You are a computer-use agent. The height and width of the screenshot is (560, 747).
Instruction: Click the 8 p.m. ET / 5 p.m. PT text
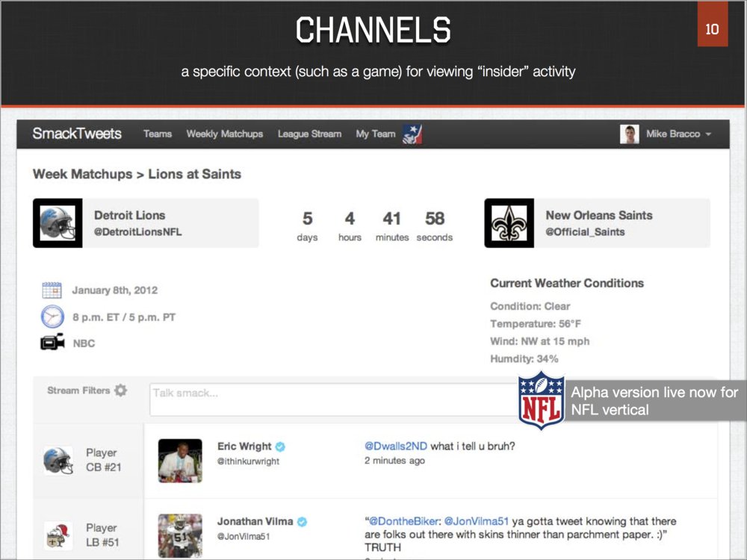124,317
